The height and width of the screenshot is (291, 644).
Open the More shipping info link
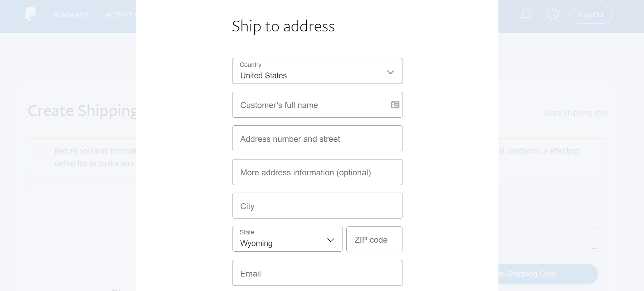pyautogui.click(x=575, y=113)
